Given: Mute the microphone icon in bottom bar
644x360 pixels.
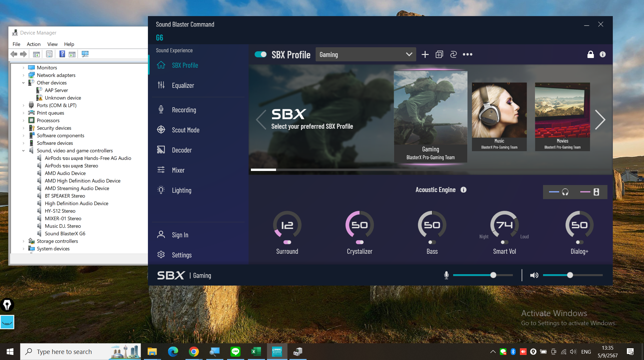Looking at the screenshot, I should click(x=446, y=275).
